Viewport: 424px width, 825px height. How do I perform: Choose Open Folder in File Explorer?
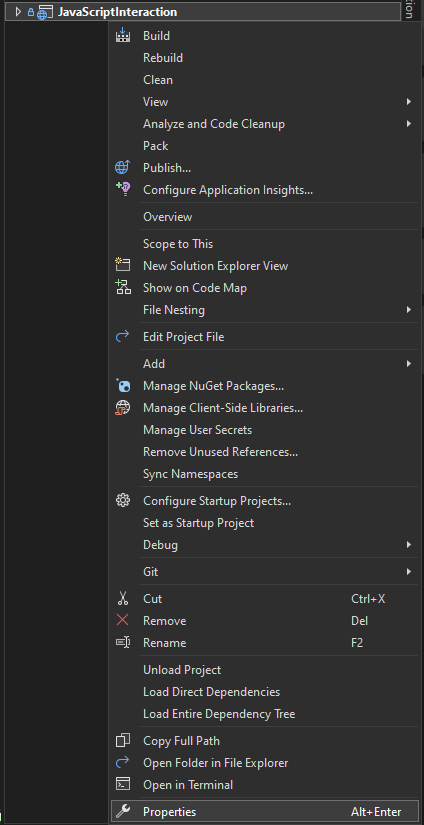[265, 762]
